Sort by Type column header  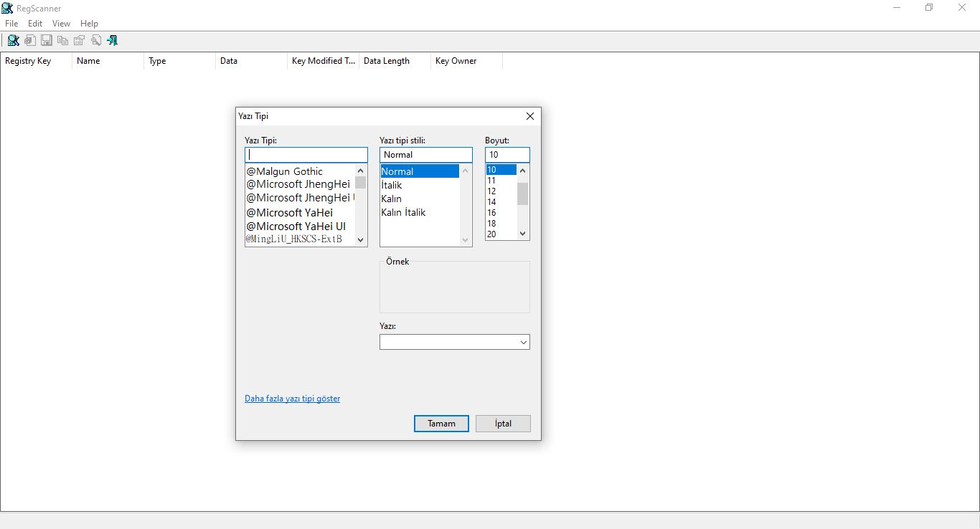click(179, 61)
